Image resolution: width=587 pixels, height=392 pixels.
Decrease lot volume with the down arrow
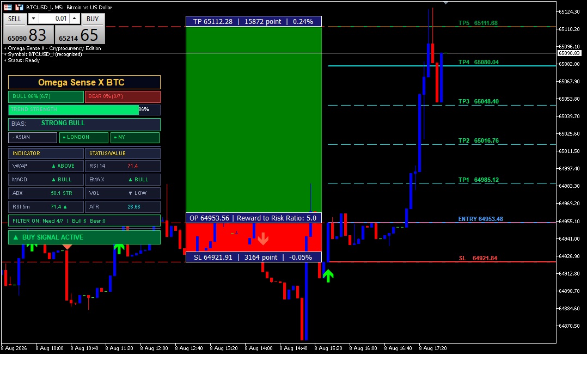33,19
